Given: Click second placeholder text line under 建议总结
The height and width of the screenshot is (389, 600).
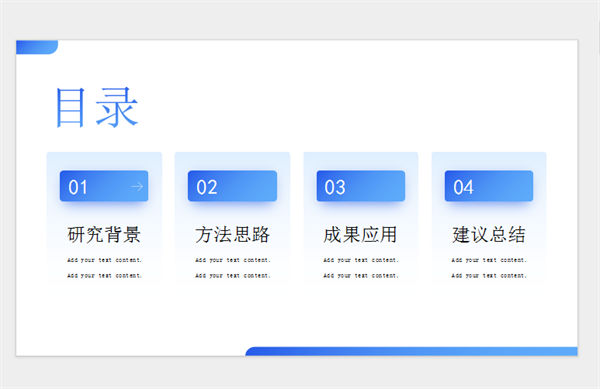Looking at the screenshot, I should point(489,275).
